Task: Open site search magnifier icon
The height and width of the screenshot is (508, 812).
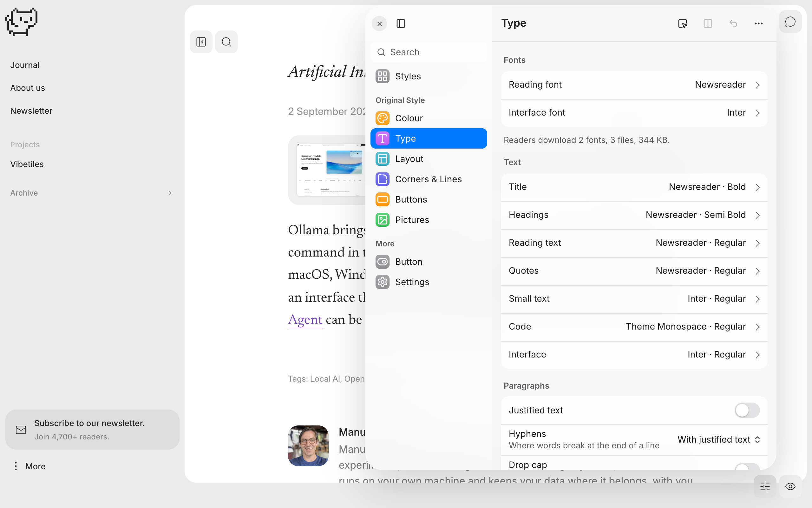Action: (x=226, y=42)
